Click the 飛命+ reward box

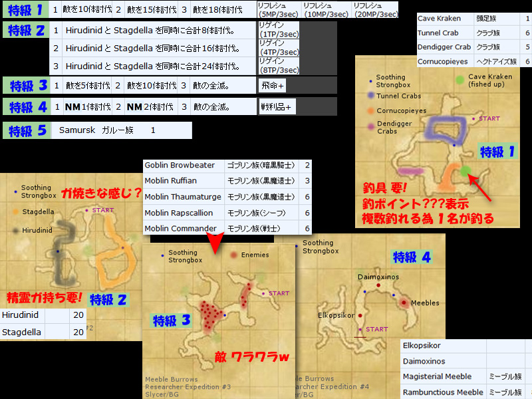pos(272,86)
